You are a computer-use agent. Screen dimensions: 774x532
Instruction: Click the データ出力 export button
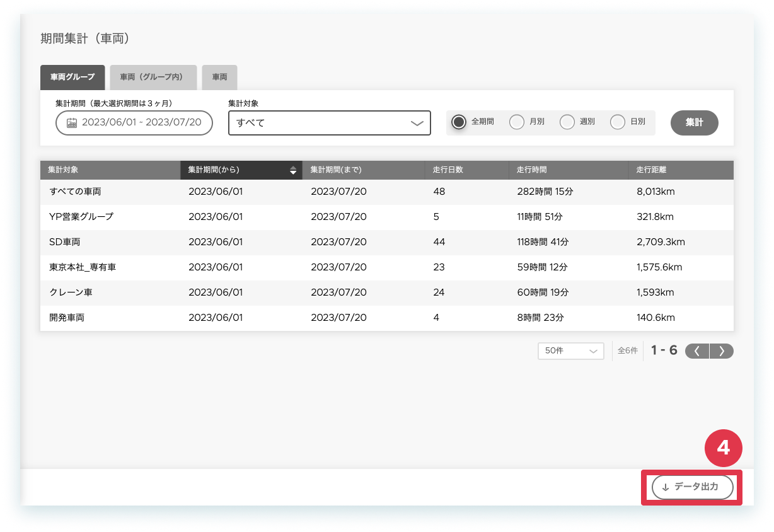693,487
